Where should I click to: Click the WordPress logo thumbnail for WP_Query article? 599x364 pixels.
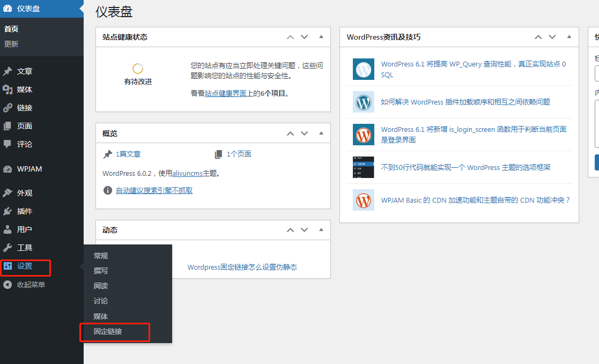point(363,69)
